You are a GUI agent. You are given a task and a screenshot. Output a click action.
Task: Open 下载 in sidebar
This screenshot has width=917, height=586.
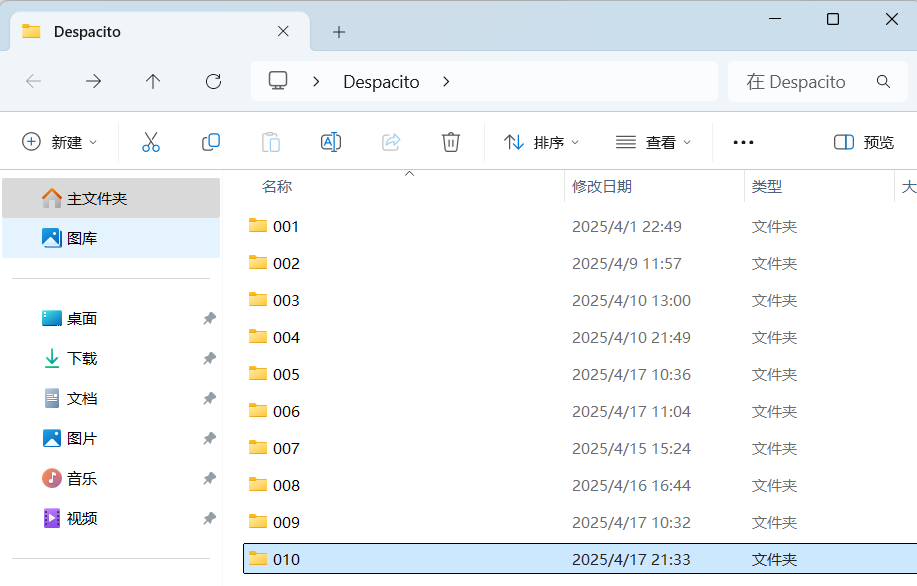pyautogui.click(x=111, y=359)
